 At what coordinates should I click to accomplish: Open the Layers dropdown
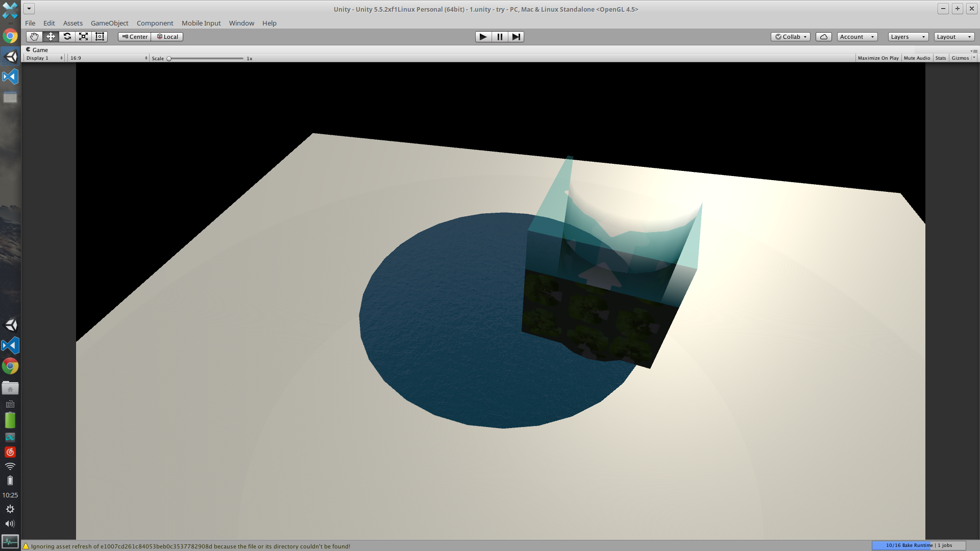(x=908, y=37)
